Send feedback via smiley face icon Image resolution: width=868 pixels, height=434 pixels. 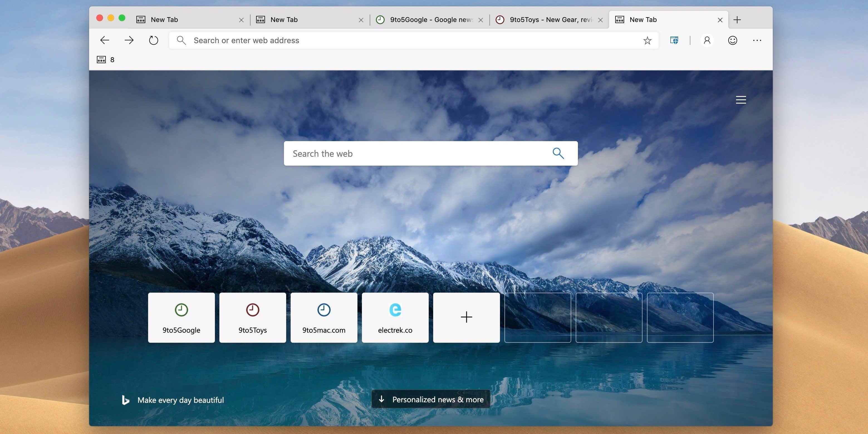732,40
